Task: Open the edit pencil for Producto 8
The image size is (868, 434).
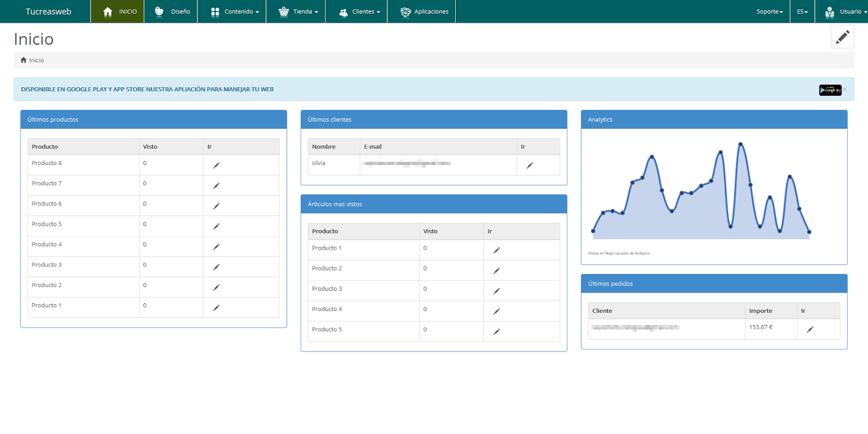Action: (216, 165)
